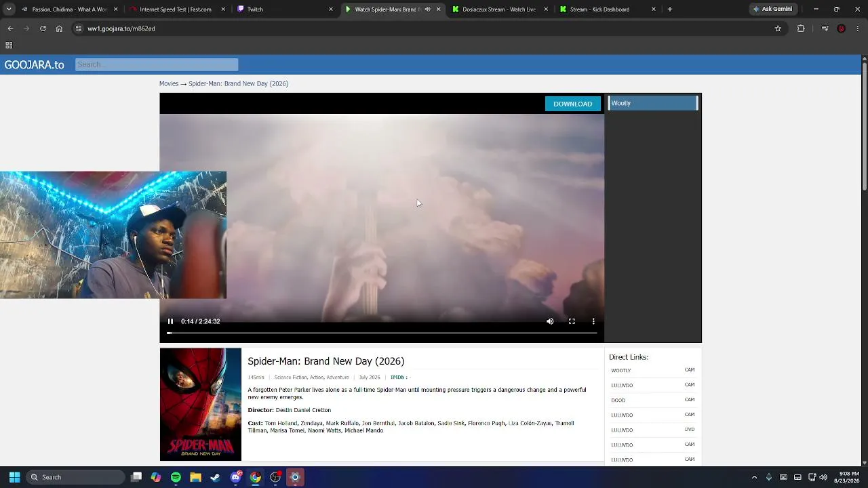
Task: Go to the GOOJARA.to home logo
Action: click(x=34, y=65)
